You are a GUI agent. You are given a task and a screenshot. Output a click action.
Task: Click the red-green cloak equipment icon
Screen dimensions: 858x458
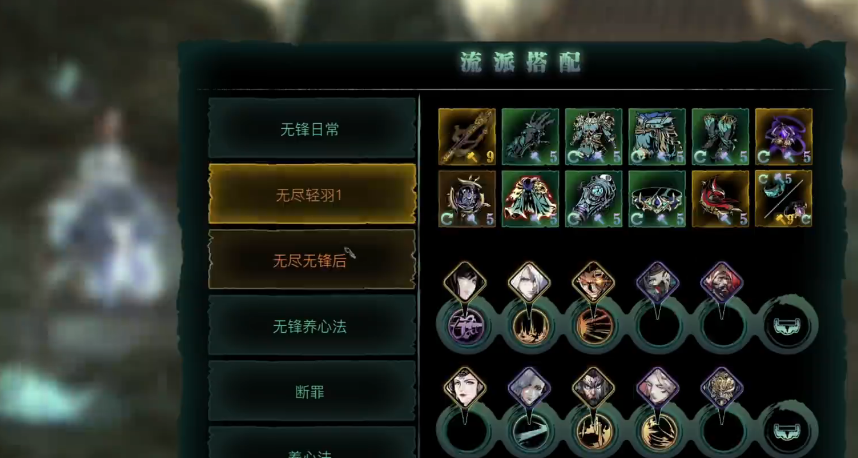click(530, 199)
